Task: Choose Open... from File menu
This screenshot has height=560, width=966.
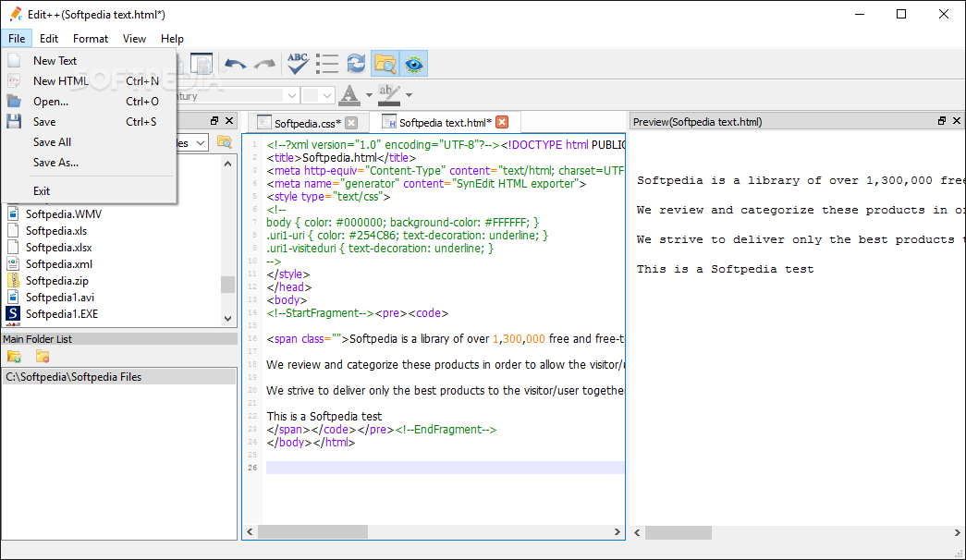Action: pyautogui.click(x=90, y=101)
